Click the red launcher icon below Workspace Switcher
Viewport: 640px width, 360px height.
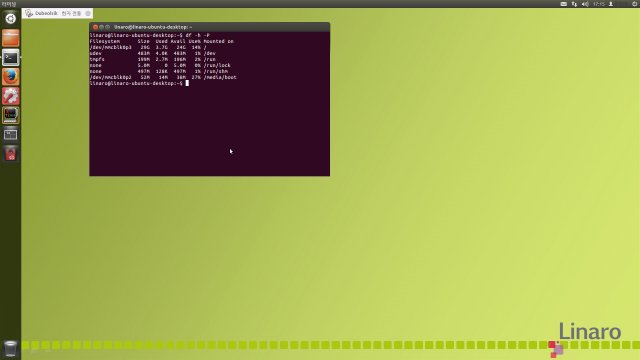point(11,153)
